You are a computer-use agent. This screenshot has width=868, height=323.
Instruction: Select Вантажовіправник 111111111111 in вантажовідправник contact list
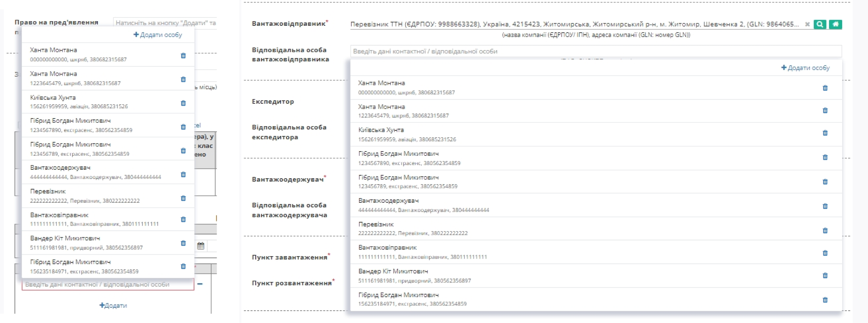point(596,252)
